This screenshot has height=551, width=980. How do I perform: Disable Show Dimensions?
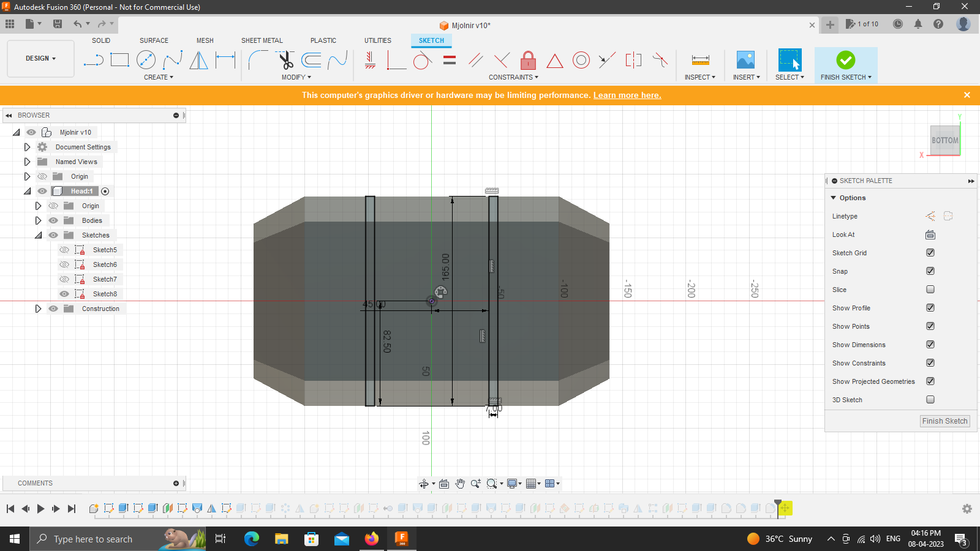pos(930,344)
